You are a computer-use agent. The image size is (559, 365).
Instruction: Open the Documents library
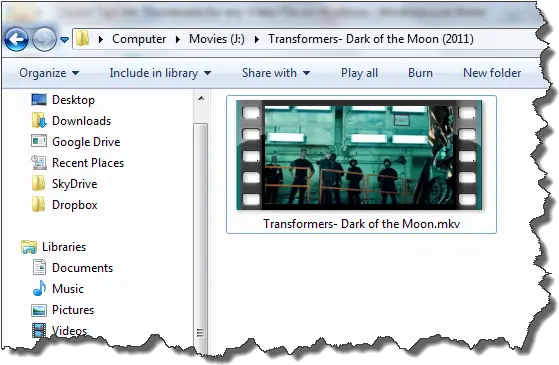83,268
